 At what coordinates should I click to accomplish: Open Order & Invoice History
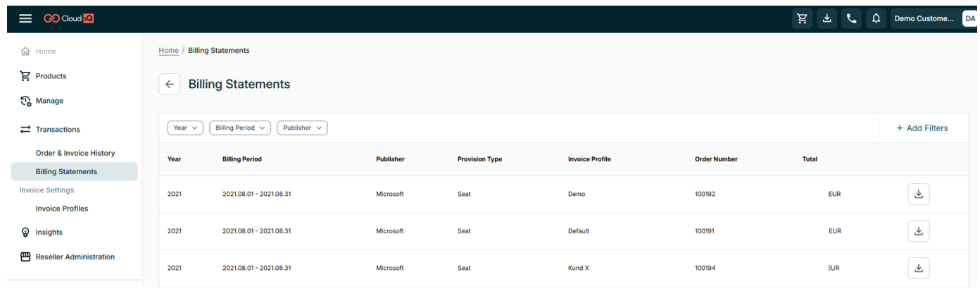[x=75, y=153]
